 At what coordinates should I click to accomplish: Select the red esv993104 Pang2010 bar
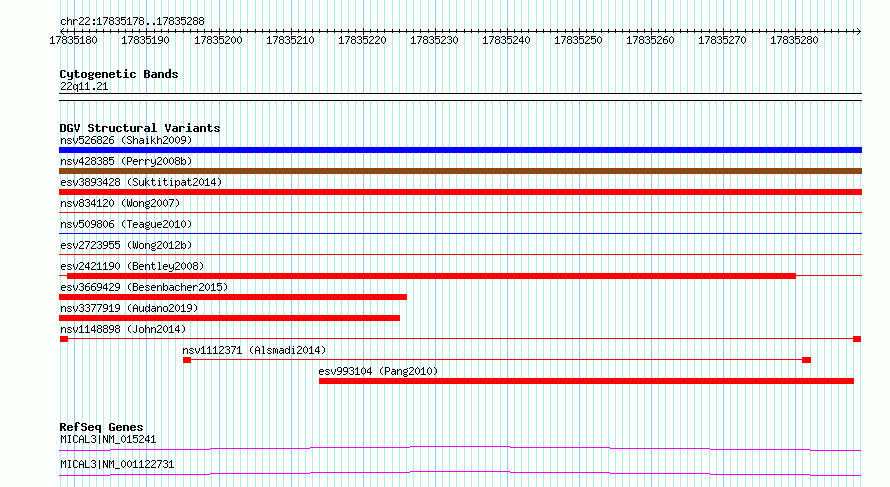[586, 381]
